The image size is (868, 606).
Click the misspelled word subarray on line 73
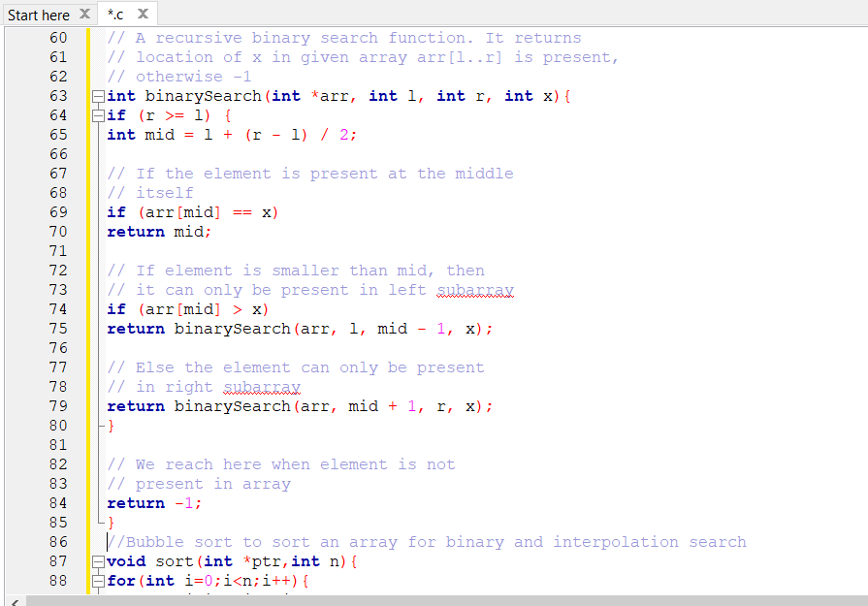[x=475, y=289]
